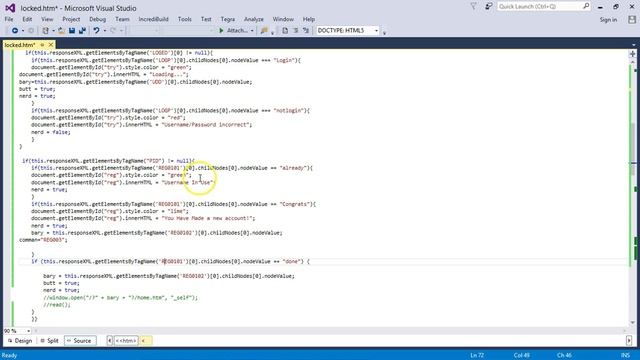
Task: Open the Navigate Backward dropdown arrow
Action: point(22,31)
